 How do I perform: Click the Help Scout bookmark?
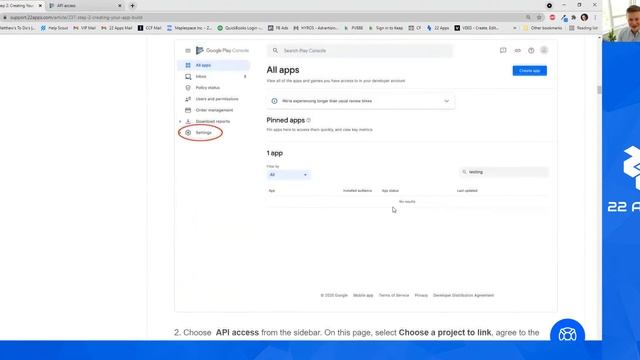click(x=55, y=28)
